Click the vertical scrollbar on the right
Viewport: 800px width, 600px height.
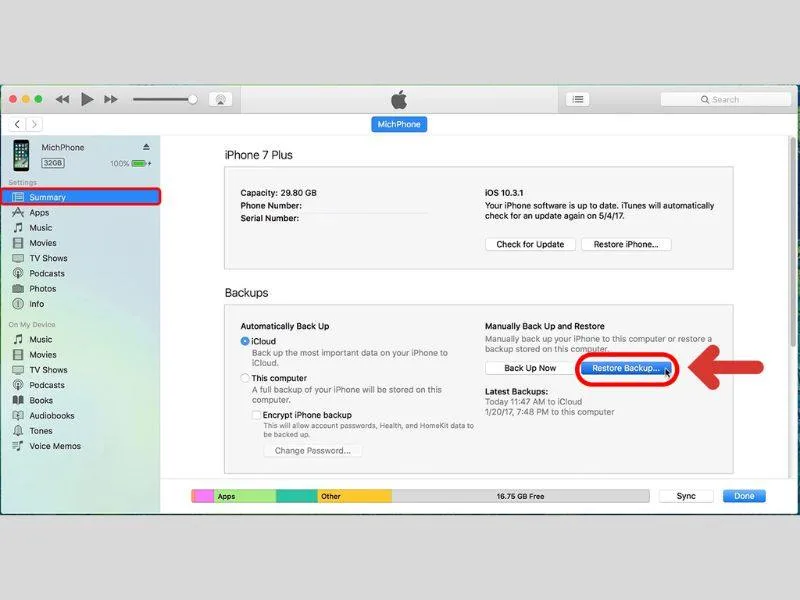pos(793,242)
